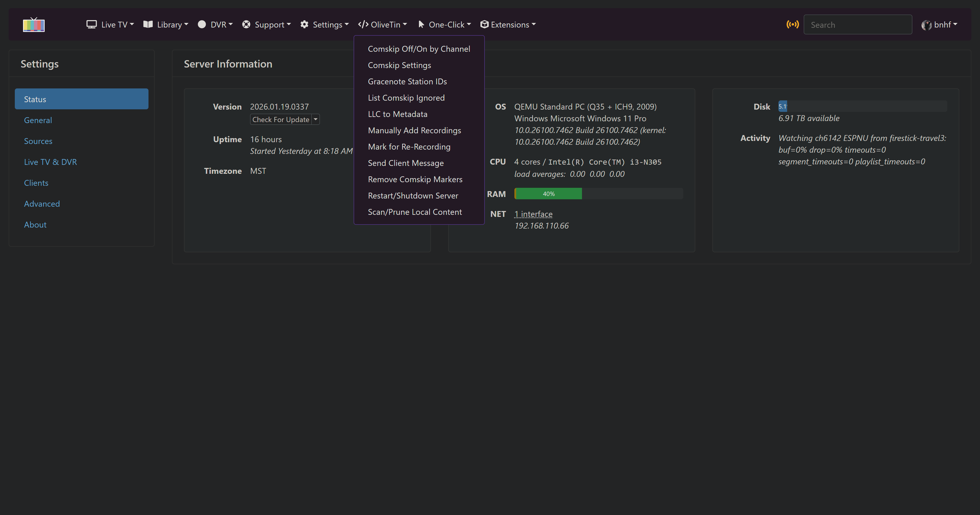980x515 pixels.
Task: Select Comskip Settings from OliveTin menu
Action: point(399,65)
